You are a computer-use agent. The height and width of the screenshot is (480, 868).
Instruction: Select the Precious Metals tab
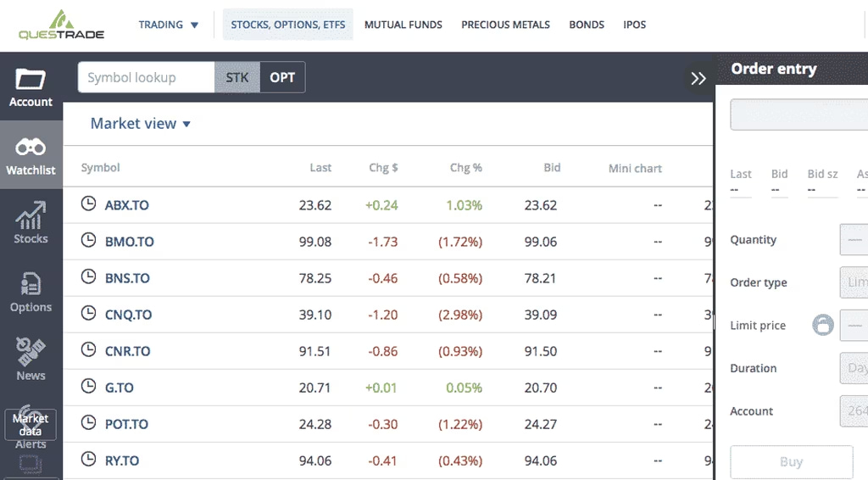(505, 25)
